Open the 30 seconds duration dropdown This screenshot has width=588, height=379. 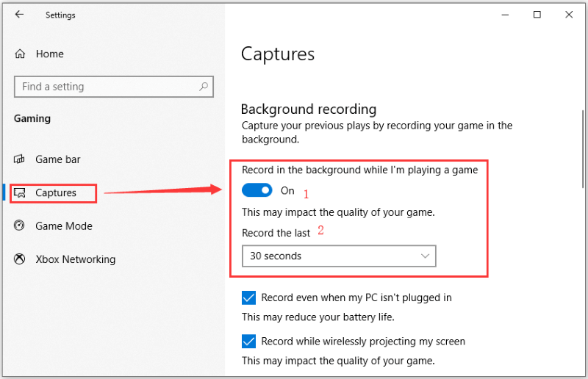pos(338,256)
